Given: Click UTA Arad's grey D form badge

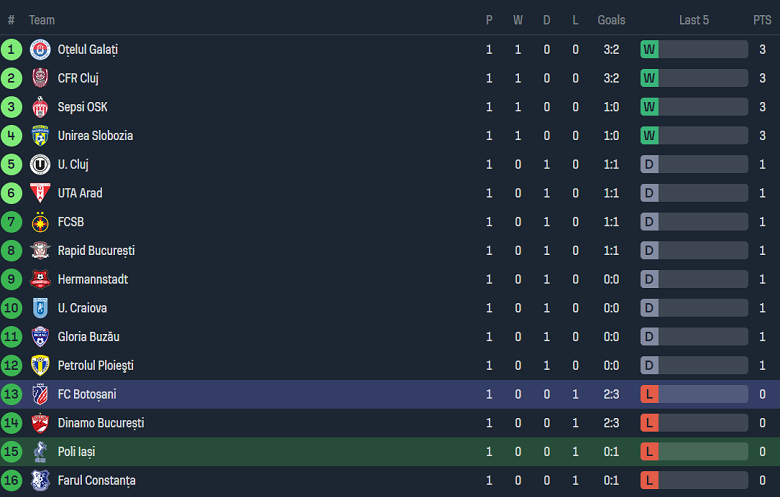Looking at the screenshot, I should [x=650, y=193].
